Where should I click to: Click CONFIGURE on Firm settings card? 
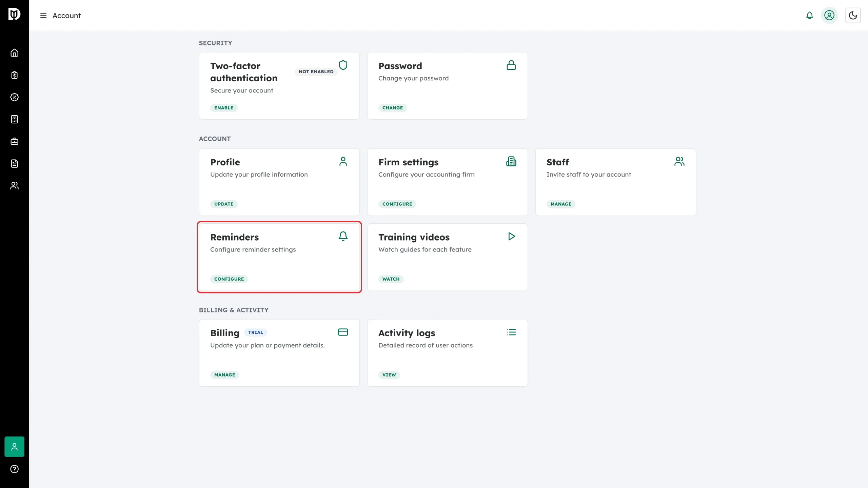pyautogui.click(x=397, y=204)
